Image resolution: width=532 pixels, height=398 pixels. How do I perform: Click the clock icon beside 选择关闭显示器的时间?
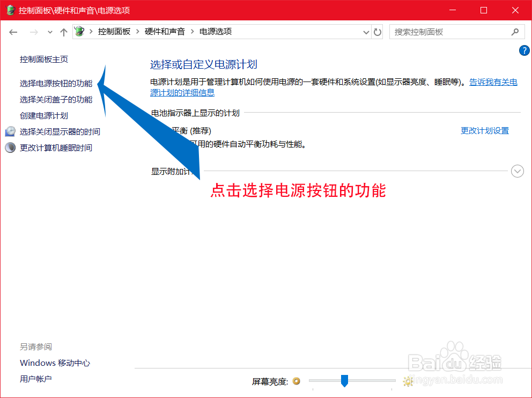pyautogui.click(x=11, y=131)
